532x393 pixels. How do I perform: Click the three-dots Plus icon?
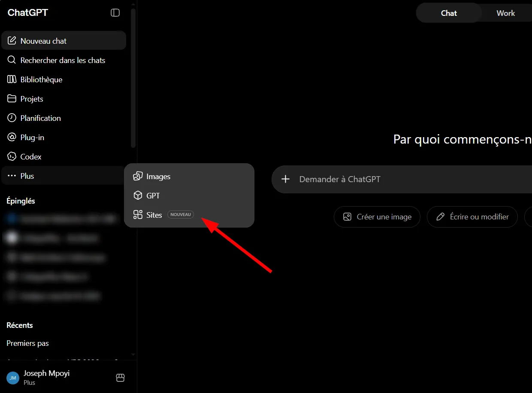[x=12, y=176]
